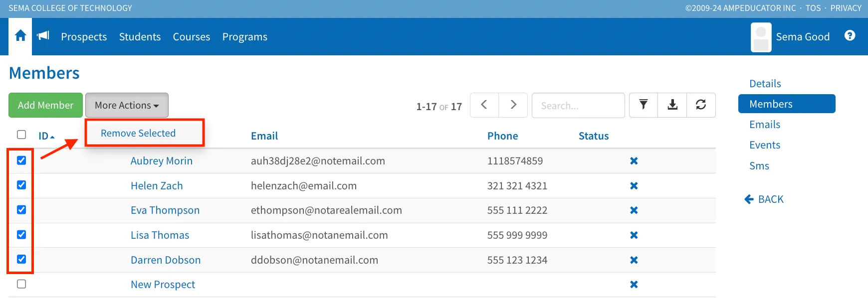The width and height of the screenshot is (868, 298).
Task: Uncheck the Lisa Thomas row checkbox
Action: (21, 235)
